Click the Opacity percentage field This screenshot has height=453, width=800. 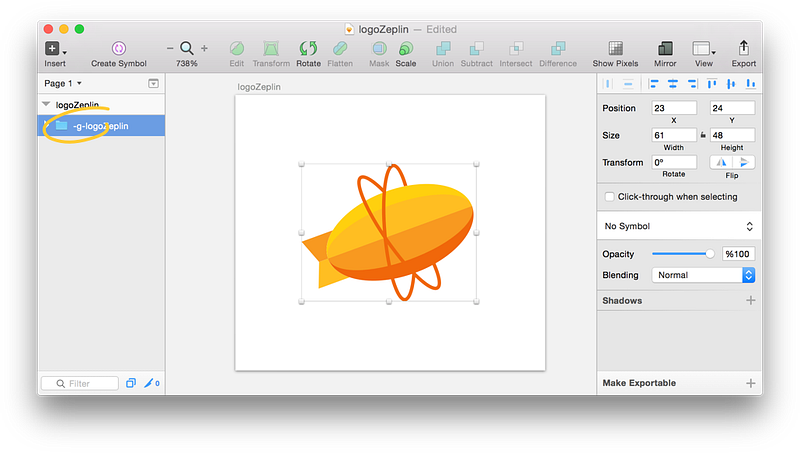click(x=738, y=254)
